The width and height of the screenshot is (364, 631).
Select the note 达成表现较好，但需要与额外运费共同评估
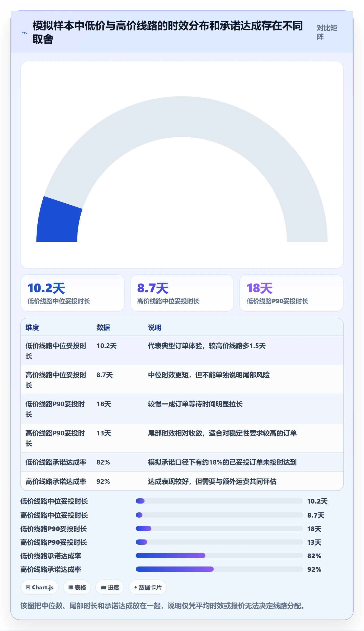(x=212, y=481)
